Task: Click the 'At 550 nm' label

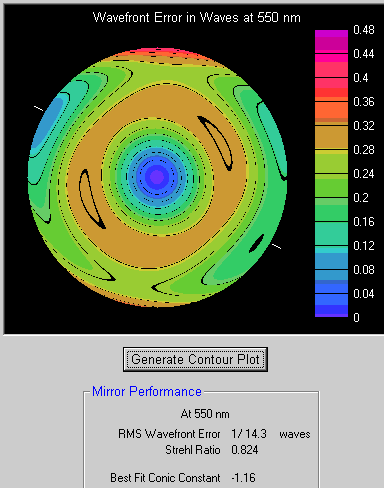Action: coord(205,414)
